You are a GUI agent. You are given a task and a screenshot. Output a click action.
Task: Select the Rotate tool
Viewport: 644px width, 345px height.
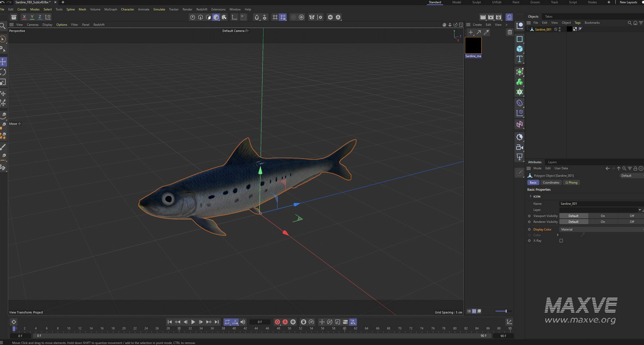click(x=3, y=72)
